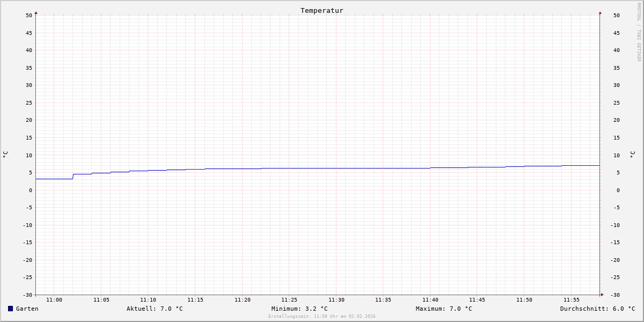The height and width of the screenshot is (322, 644).
Task: Click the blue Garten legend color swatch
Action: coord(10,309)
